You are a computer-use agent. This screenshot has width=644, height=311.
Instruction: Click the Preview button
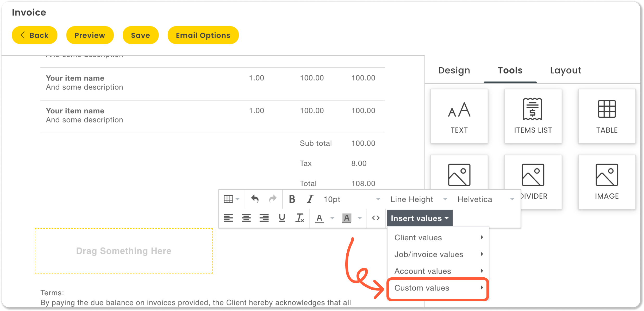point(90,35)
